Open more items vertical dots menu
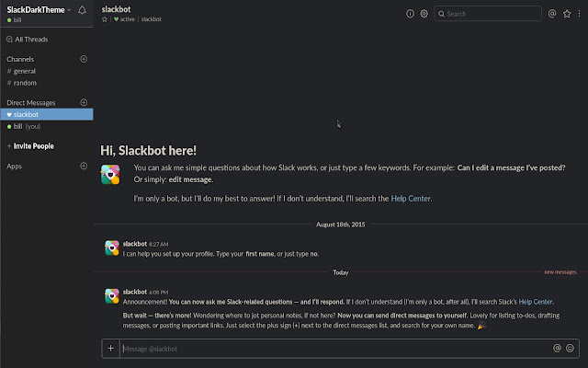588x368 pixels. point(580,14)
